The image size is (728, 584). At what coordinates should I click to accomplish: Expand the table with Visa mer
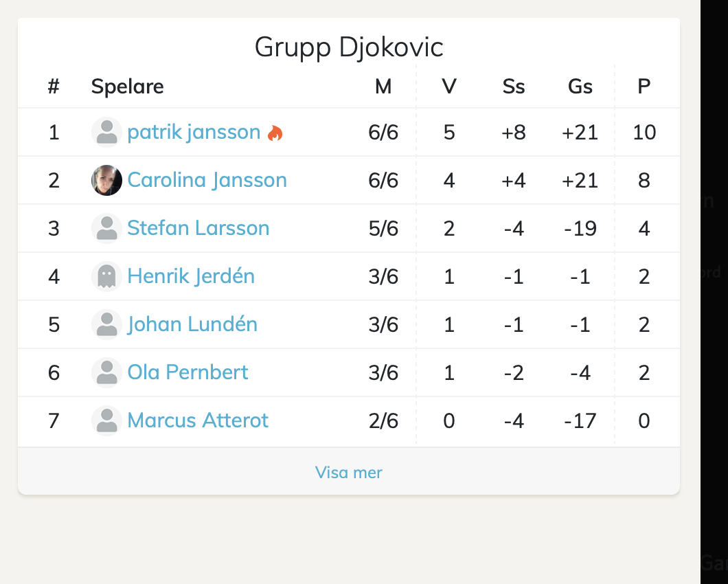coord(348,472)
